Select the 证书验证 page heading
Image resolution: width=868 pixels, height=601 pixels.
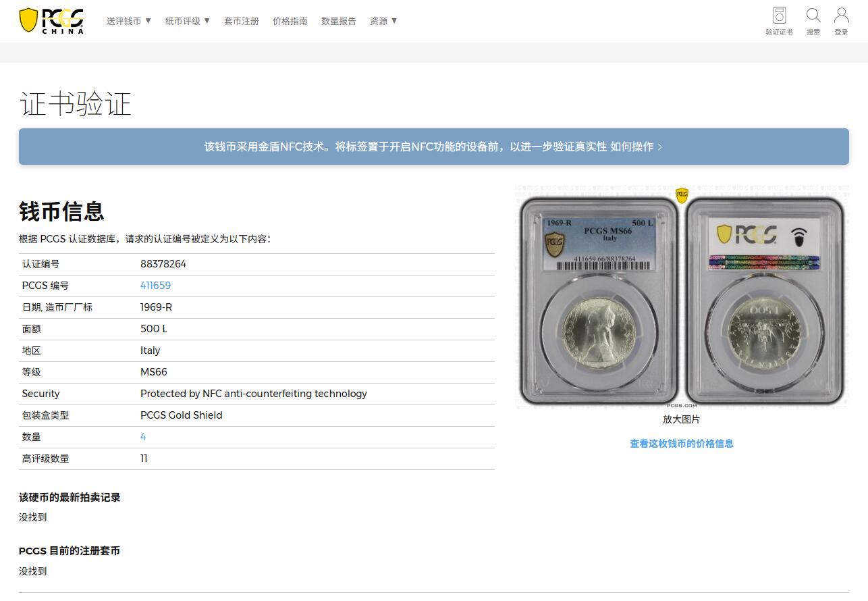[x=75, y=104]
